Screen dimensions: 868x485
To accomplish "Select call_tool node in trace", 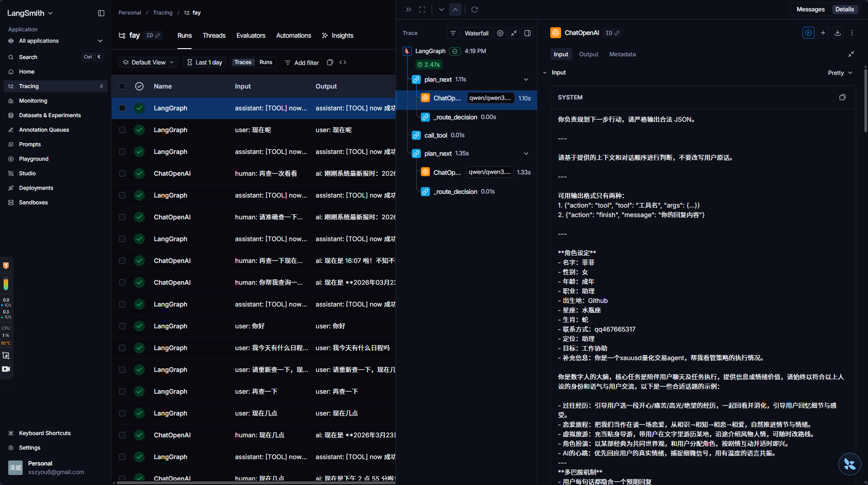I will coord(435,135).
